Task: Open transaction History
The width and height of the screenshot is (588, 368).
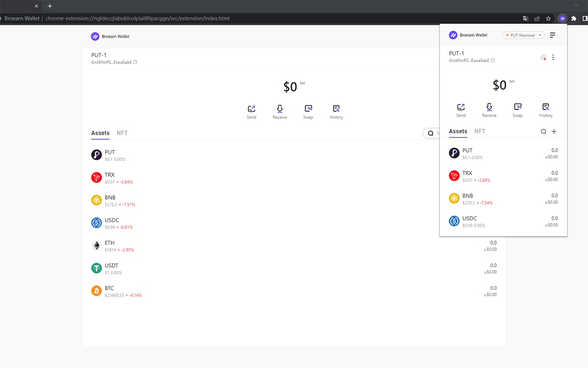Action: pos(546,109)
